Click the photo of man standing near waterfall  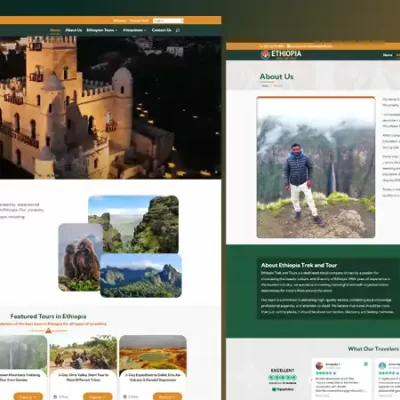coord(316,167)
